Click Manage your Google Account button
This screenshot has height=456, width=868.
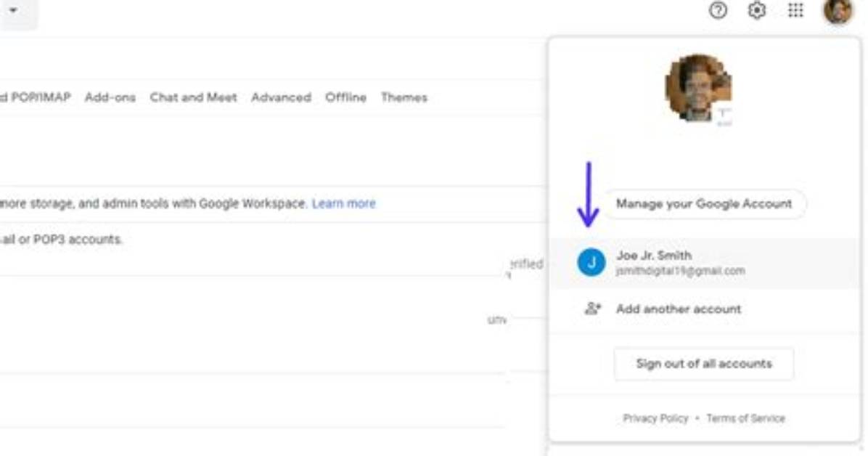[x=704, y=204]
